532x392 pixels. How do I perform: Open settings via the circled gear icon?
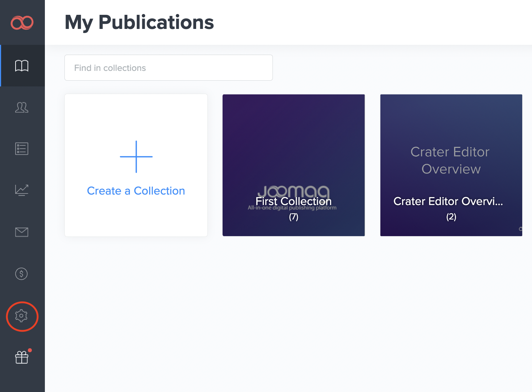click(x=22, y=316)
